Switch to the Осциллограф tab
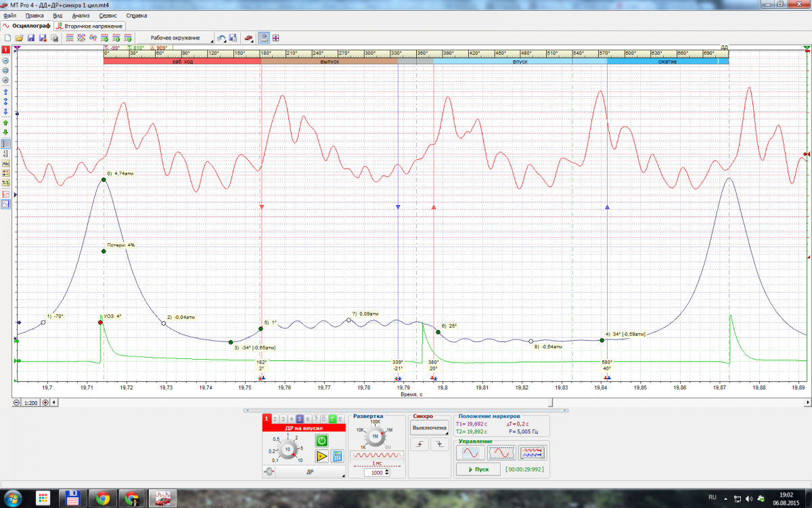Viewport: 812px width, 508px height. 26,26
